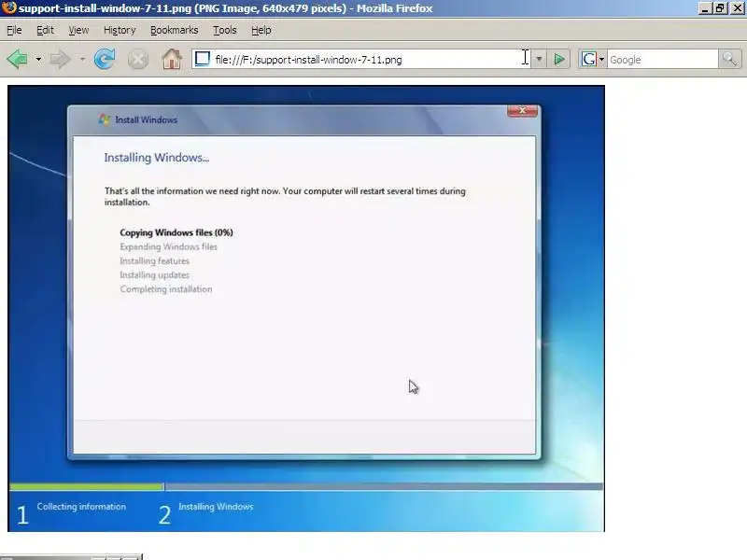This screenshot has width=747, height=560.
Task: Click the Forward arrow button
Action: point(60,60)
